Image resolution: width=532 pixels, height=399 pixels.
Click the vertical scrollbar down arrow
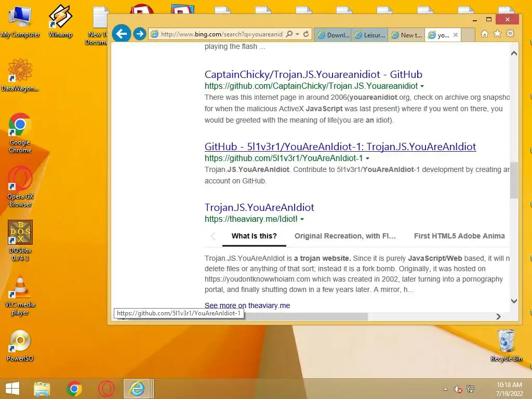pyautogui.click(x=514, y=301)
